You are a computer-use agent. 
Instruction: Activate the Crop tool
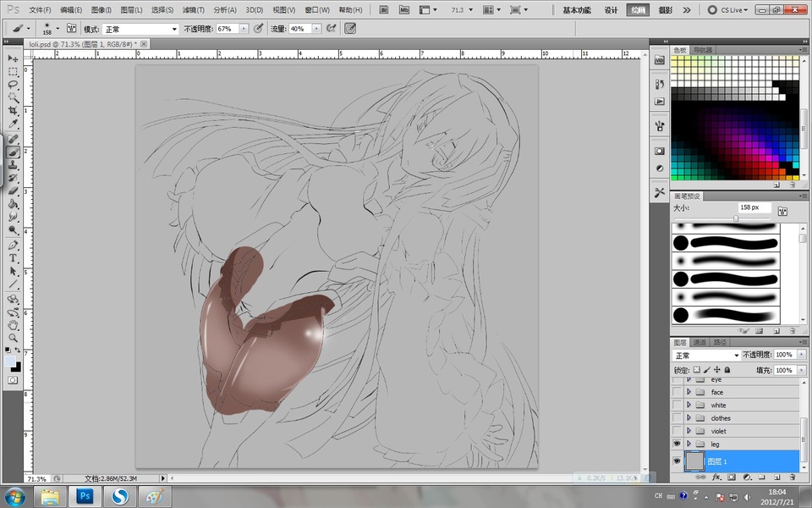[14, 111]
